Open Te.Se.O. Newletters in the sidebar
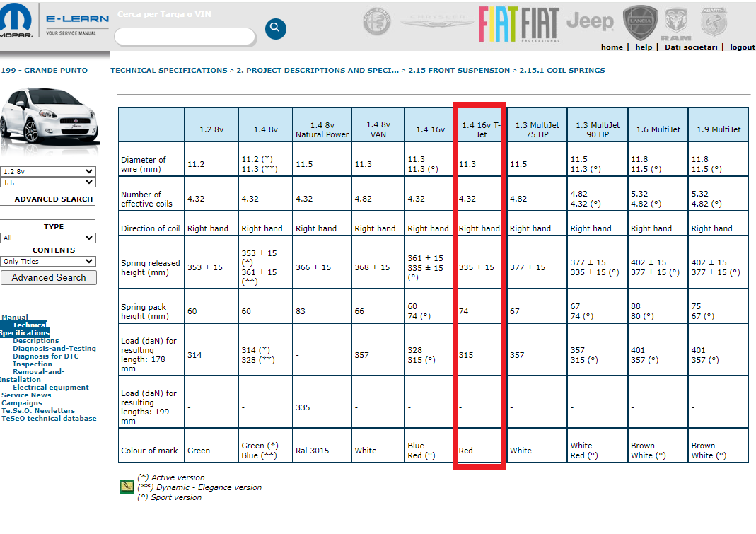Image resolution: width=756 pixels, height=534 pixels. [38, 410]
